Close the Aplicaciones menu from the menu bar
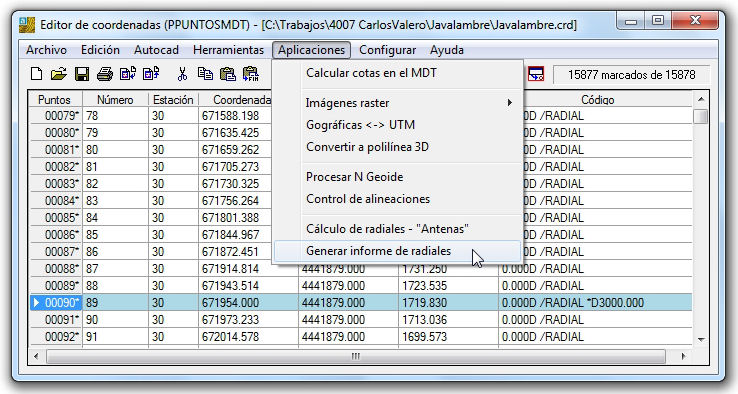Screen dimensions: 738x394 [x=311, y=50]
